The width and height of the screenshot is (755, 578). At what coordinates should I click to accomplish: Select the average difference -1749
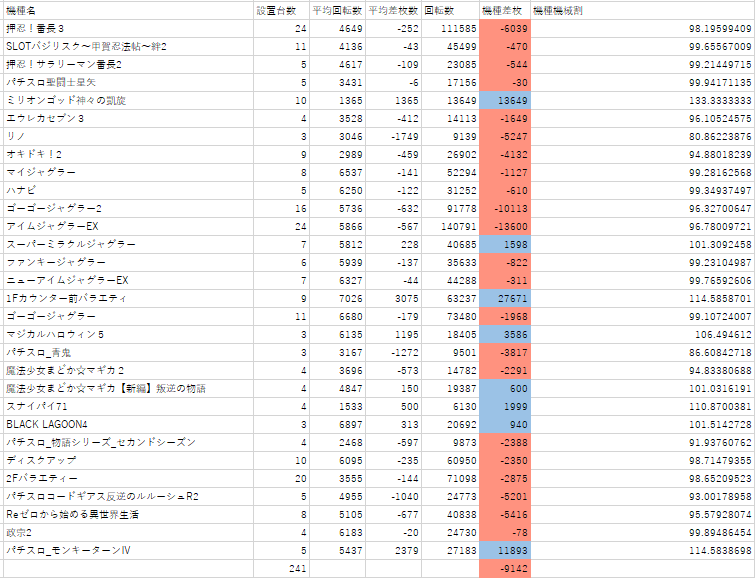click(x=393, y=137)
